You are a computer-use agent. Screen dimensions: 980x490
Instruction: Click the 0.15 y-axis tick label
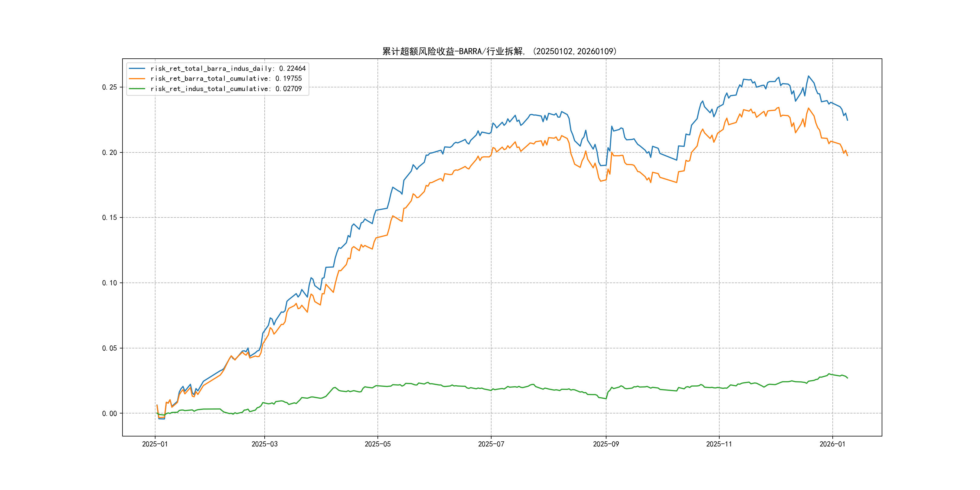pyautogui.click(x=109, y=217)
